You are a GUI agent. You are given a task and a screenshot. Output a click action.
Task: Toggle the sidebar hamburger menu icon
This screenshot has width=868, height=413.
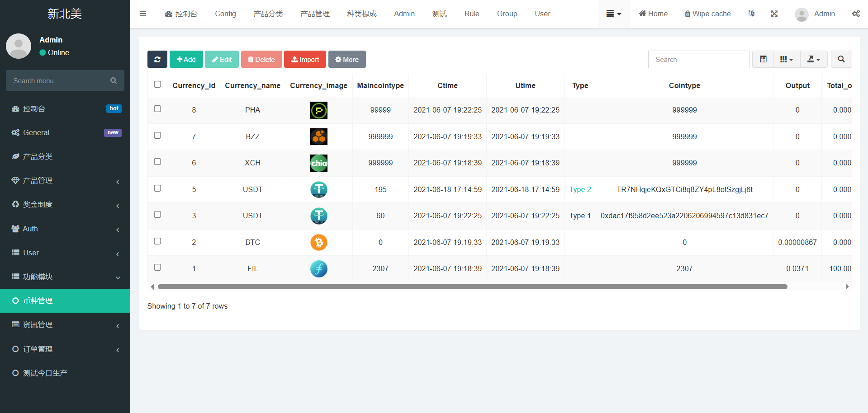pos(143,14)
